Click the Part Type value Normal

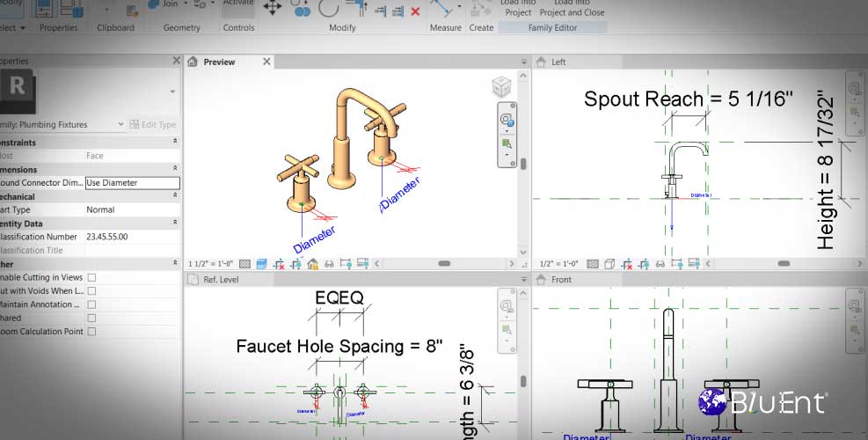pyautogui.click(x=100, y=210)
